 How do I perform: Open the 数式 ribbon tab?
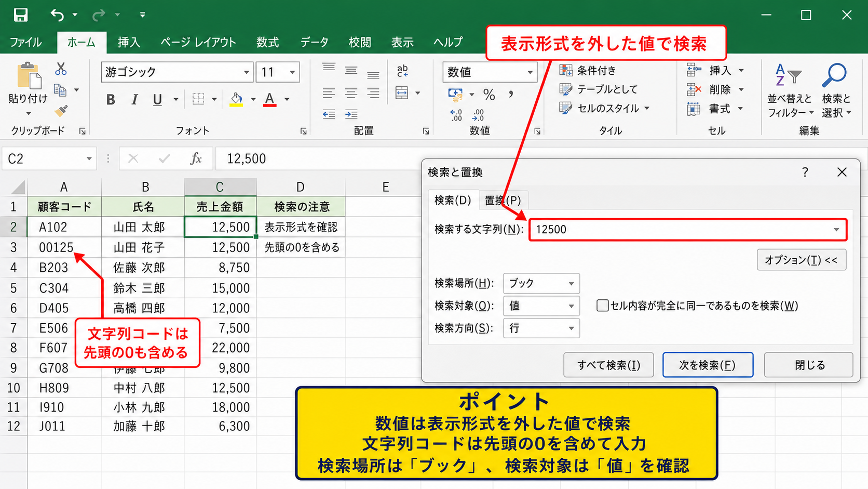tap(268, 42)
